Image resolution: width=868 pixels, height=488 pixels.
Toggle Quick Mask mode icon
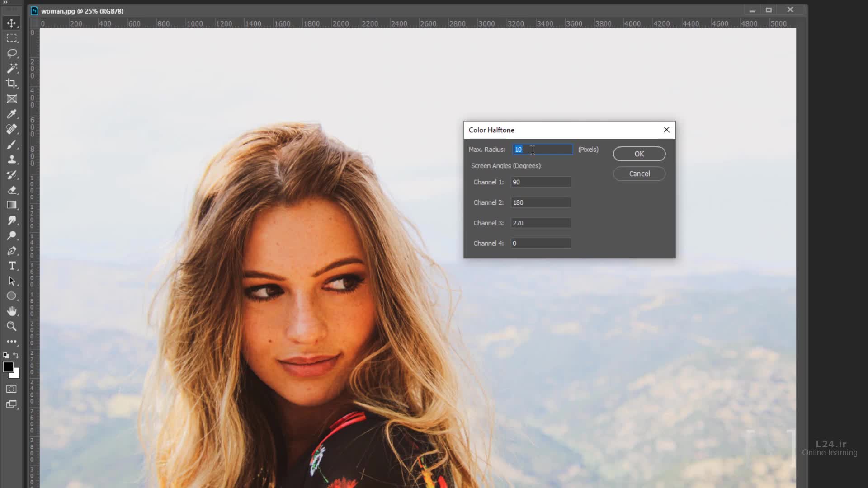point(12,389)
